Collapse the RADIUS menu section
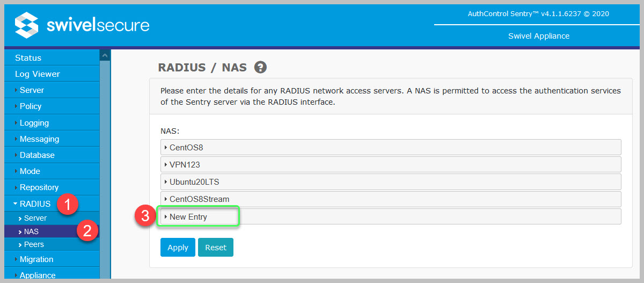The height and width of the screenshot is (283, 644). (35, 204)
